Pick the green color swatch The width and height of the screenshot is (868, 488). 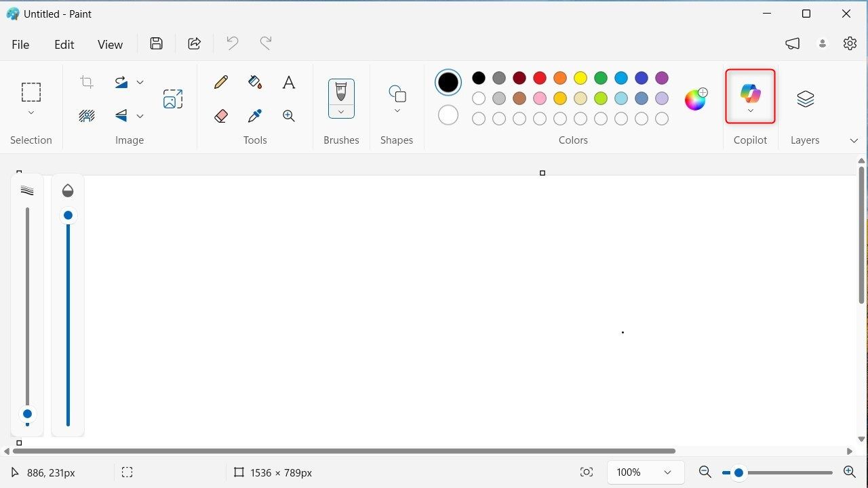click(601, 78)
